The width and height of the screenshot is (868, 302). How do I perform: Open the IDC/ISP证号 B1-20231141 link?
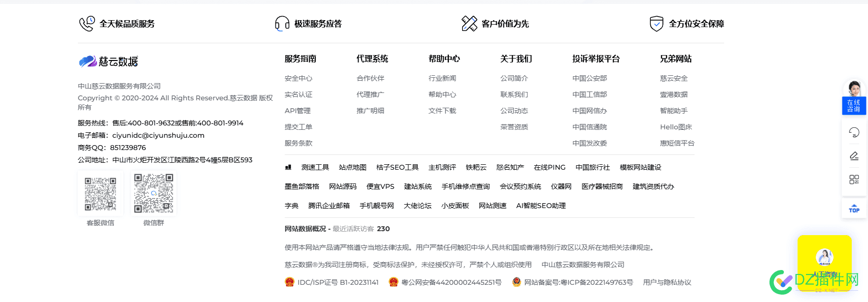tap(338, 282)
